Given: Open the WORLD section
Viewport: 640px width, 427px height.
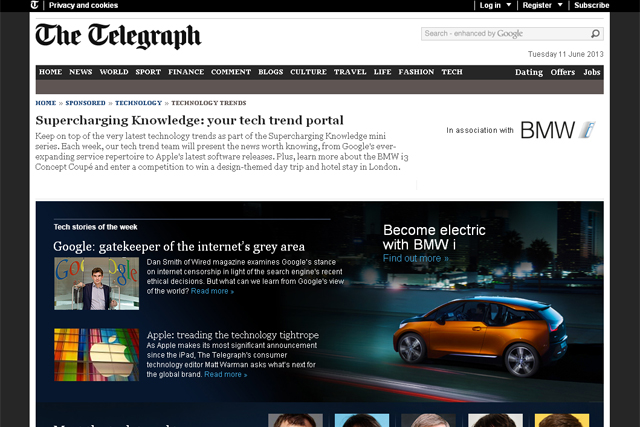Looking at the screenshot, I should coord(114,72).
